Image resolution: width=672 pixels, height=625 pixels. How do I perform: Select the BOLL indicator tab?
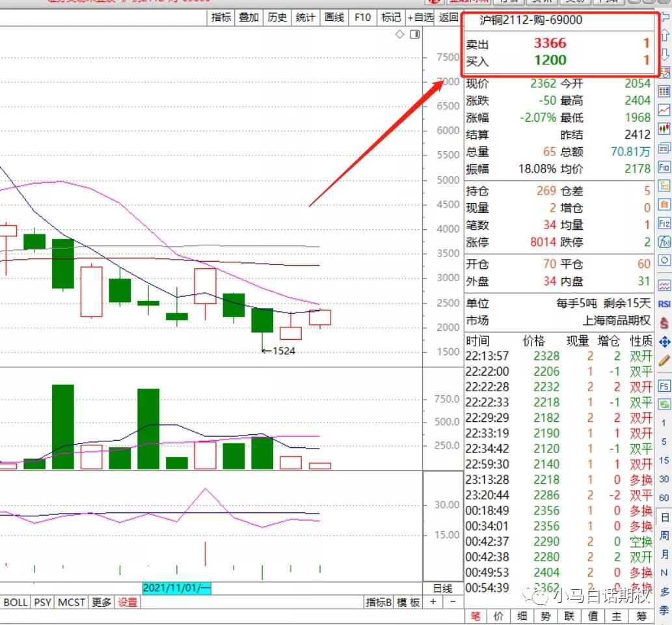[15, 602]
